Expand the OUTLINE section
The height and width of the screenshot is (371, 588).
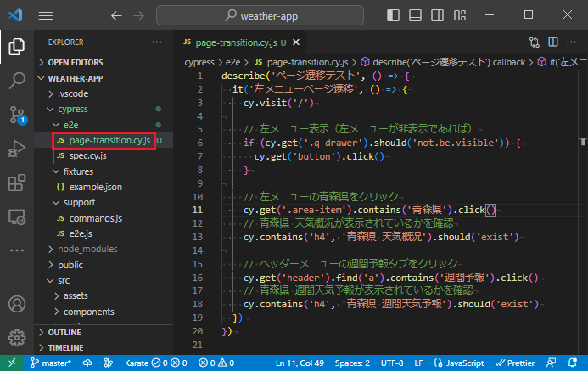[x=104, y=332]
